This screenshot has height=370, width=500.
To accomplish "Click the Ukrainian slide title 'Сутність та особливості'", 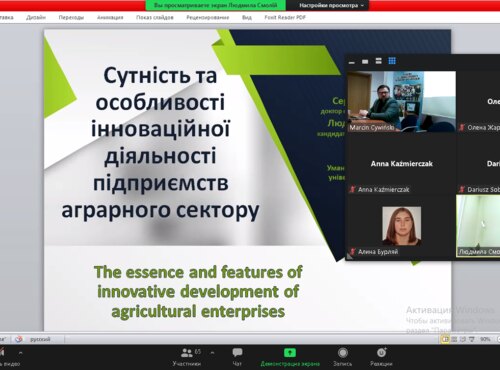I will tap(160, 89).
